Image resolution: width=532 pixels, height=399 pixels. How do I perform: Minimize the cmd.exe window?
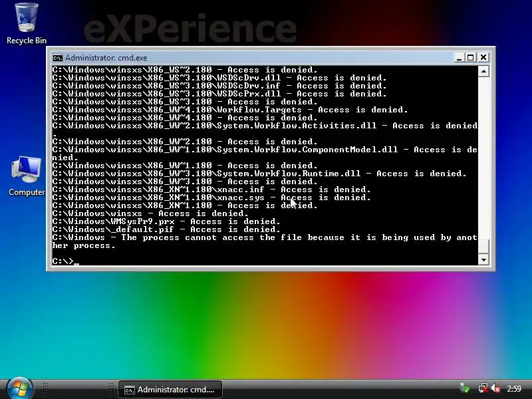click(x=459, y=58)
